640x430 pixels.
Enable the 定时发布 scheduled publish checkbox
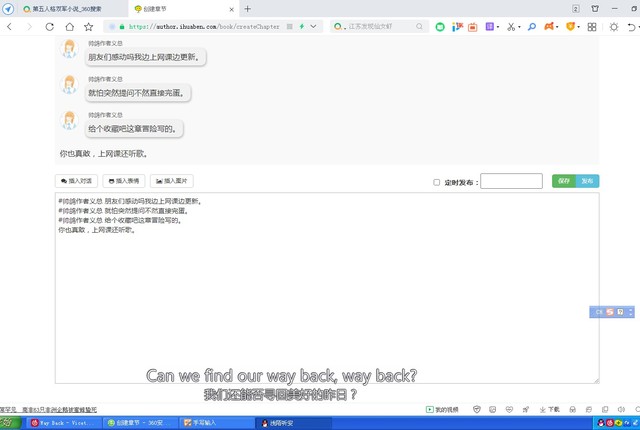click(x=436, y=182)
